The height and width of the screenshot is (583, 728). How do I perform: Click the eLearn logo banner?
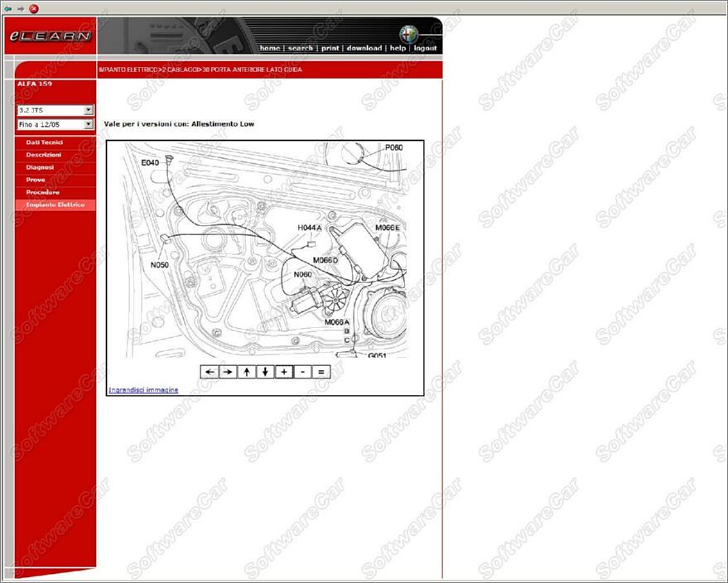[x=50, y=36]
